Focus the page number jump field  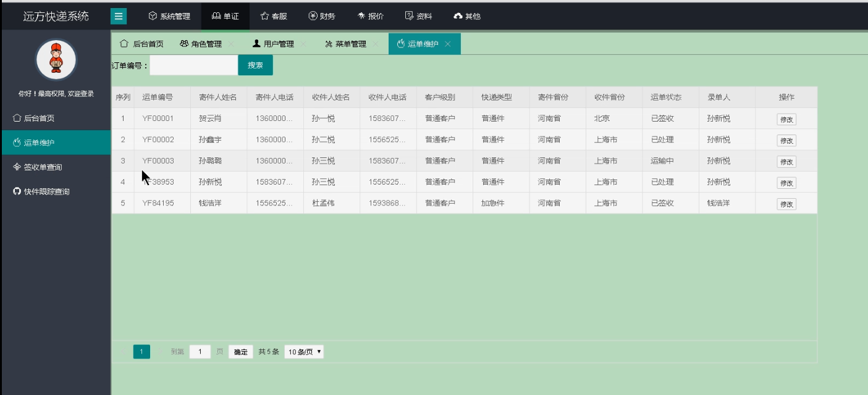(200, 352)
